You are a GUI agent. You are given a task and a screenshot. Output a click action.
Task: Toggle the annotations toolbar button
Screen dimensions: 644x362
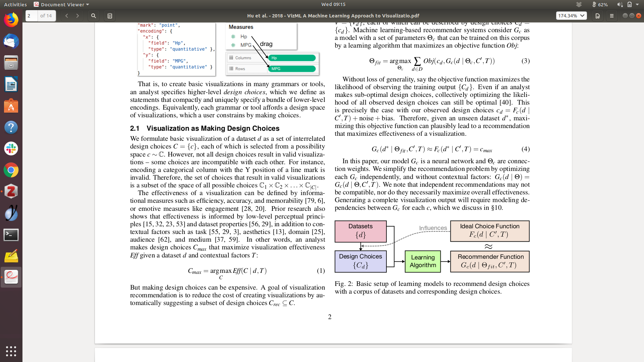pos(110,16)
